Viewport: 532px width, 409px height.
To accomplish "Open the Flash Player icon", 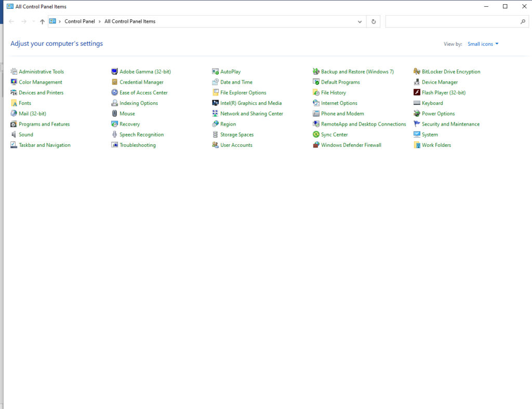I will (417, 92).
